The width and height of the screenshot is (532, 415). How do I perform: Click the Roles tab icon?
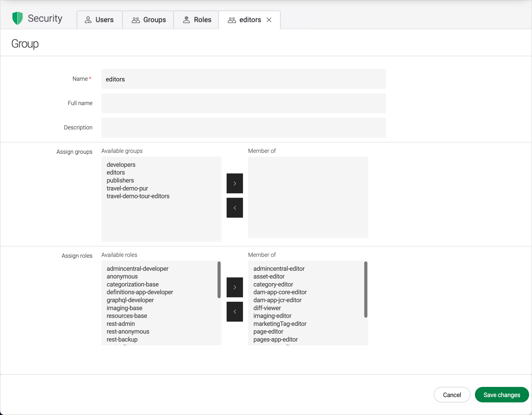pos(186,20)
